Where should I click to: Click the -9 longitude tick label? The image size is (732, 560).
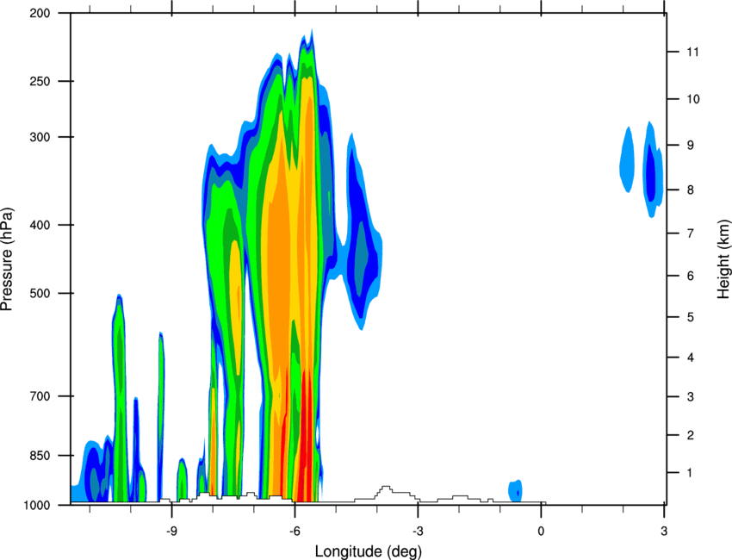(x=171, y=532)
